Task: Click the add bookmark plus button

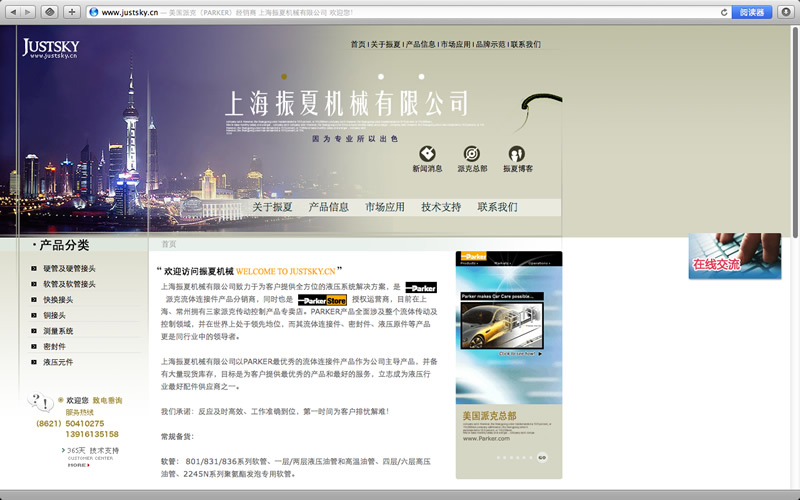Action: [72, 12]
